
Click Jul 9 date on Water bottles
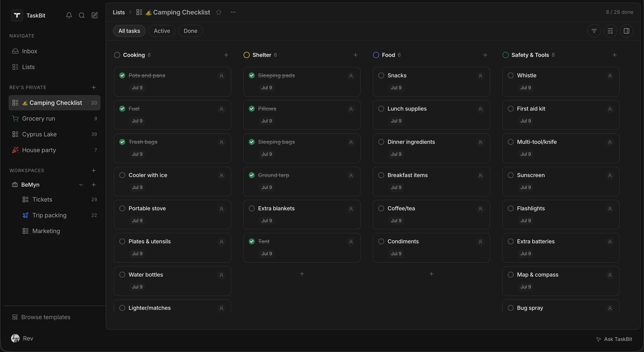(x=137, y=287)
